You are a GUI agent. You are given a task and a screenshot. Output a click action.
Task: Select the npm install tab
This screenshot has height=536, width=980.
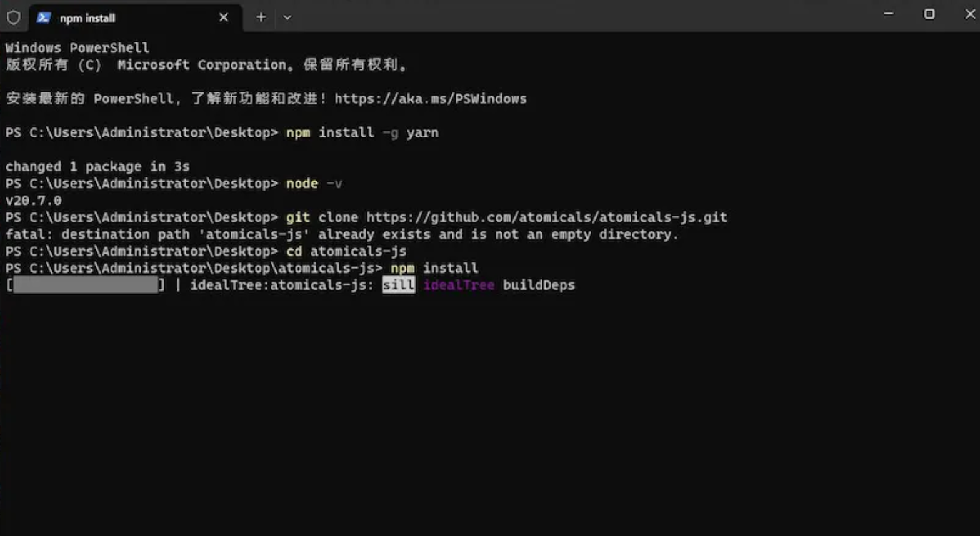[x=136, y=17]
